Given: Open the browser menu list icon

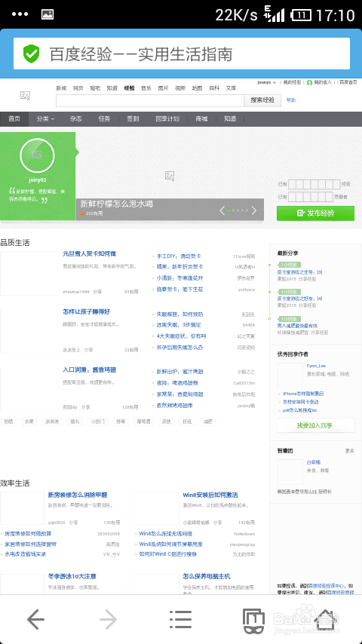Looking at the screenshot, I should [x=180, y=619].
